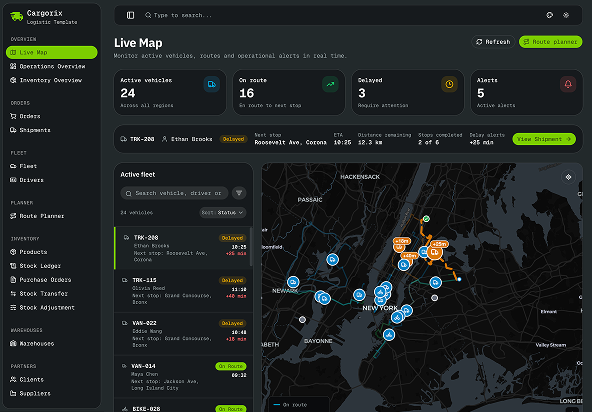Click the Active vehicles 24 card

point(170,92)
